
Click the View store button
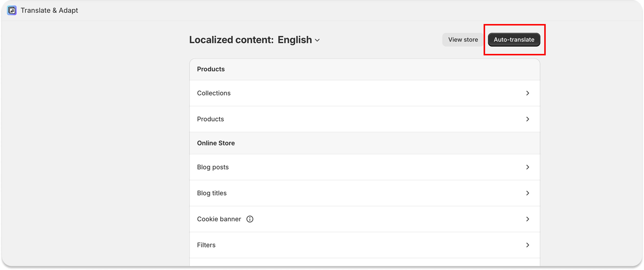pos(463,40)
